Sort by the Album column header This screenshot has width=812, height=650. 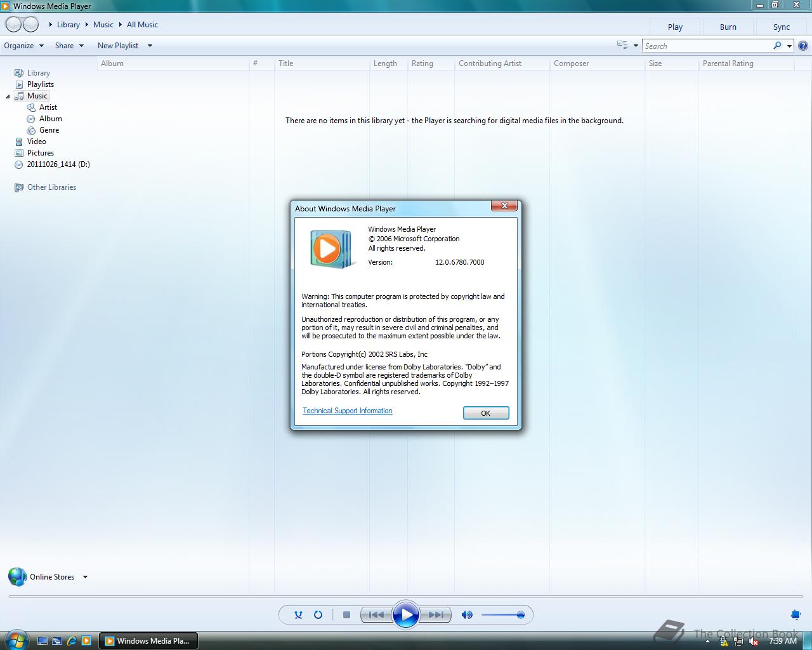pyautogui.click(x=173, y=63)
